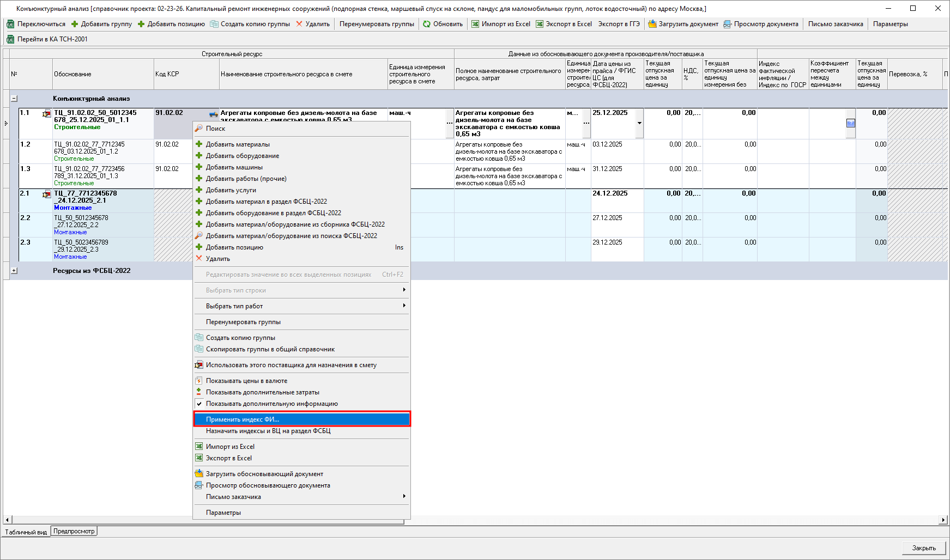Collapse the Конъюнктурный анализ group
This screenshot has width=950, height=560.
coord(14,99)
